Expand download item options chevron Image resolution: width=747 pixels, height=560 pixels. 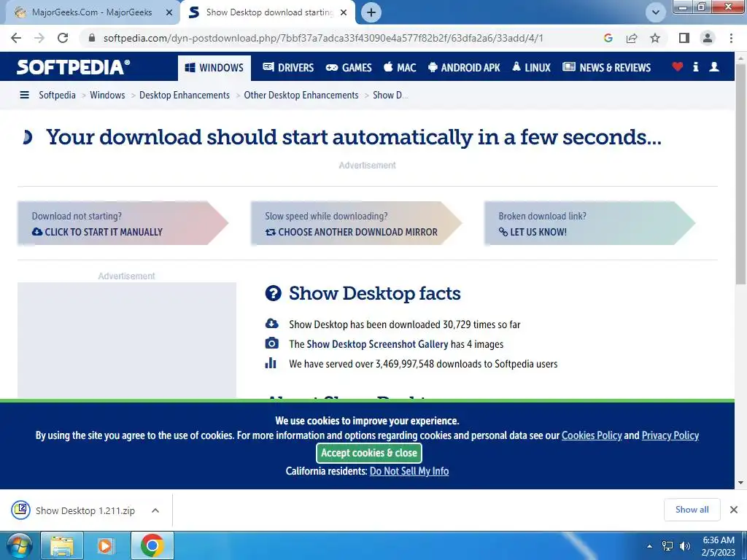155,510
